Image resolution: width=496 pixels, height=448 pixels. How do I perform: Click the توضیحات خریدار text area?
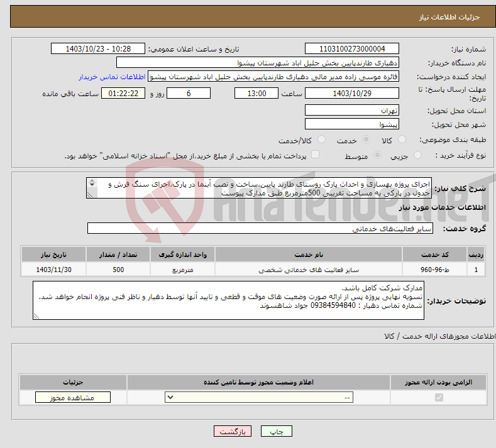click(228, 300)
